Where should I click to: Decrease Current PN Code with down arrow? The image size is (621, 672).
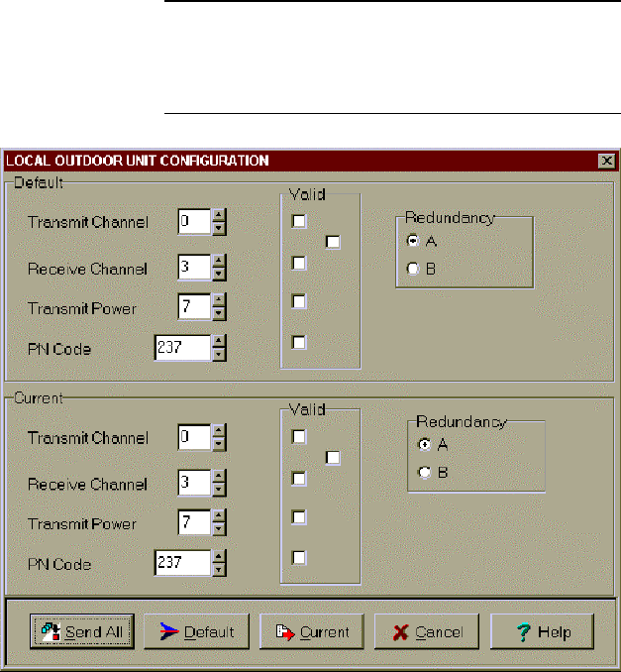click(x=219, y=570)
